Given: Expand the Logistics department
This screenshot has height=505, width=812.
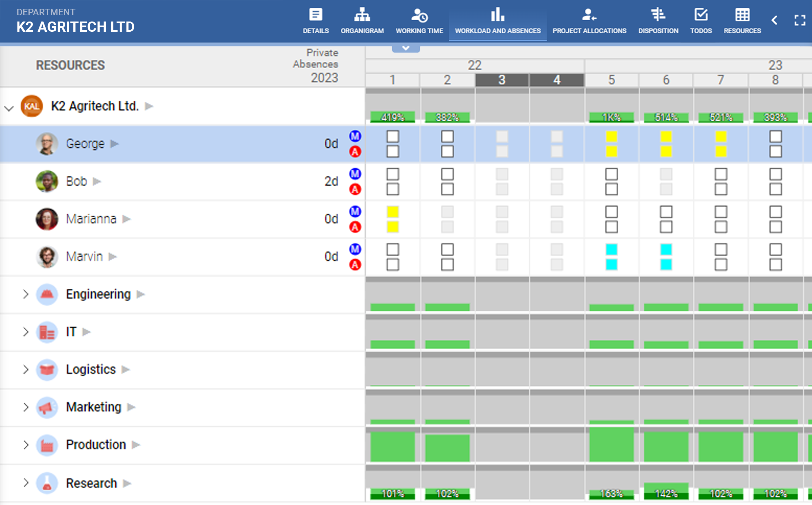Looking at the screenshot, I should pyautogui.click(x=26, y=369).
